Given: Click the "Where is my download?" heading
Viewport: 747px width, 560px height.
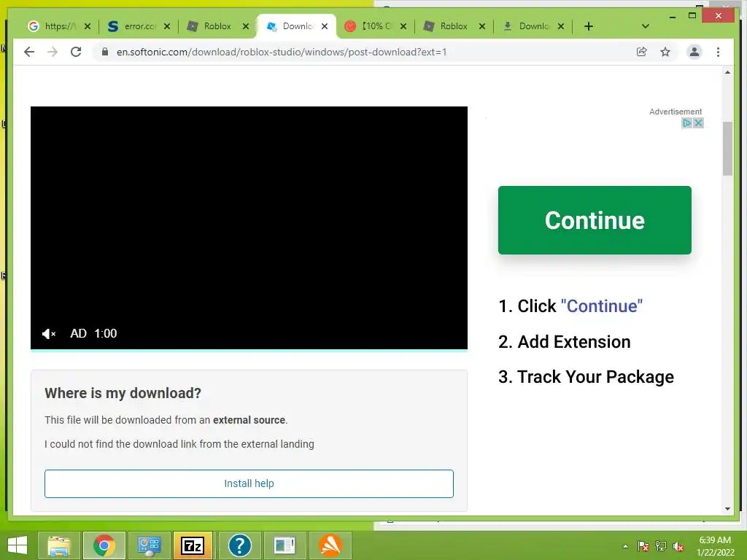Looking at the screenshot, I should 123,393.
